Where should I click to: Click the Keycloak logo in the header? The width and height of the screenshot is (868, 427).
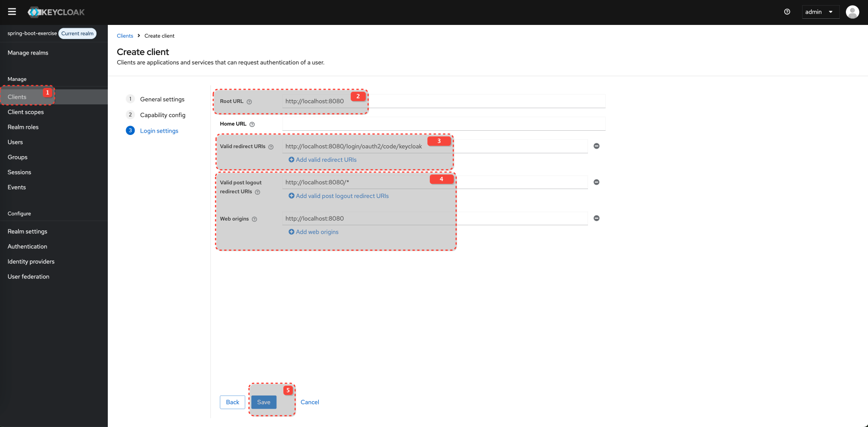click(x=56, y=12)
